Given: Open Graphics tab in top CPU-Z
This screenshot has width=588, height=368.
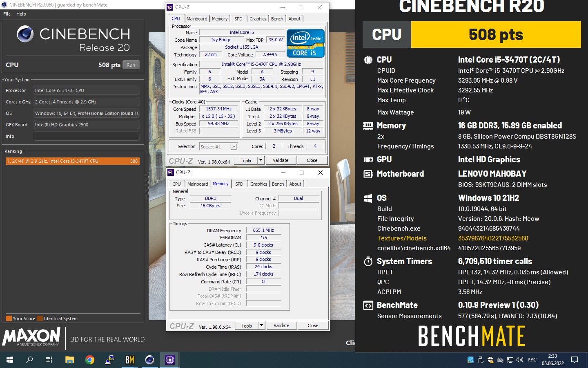Looking at the screenshot, I should (258, 19).
